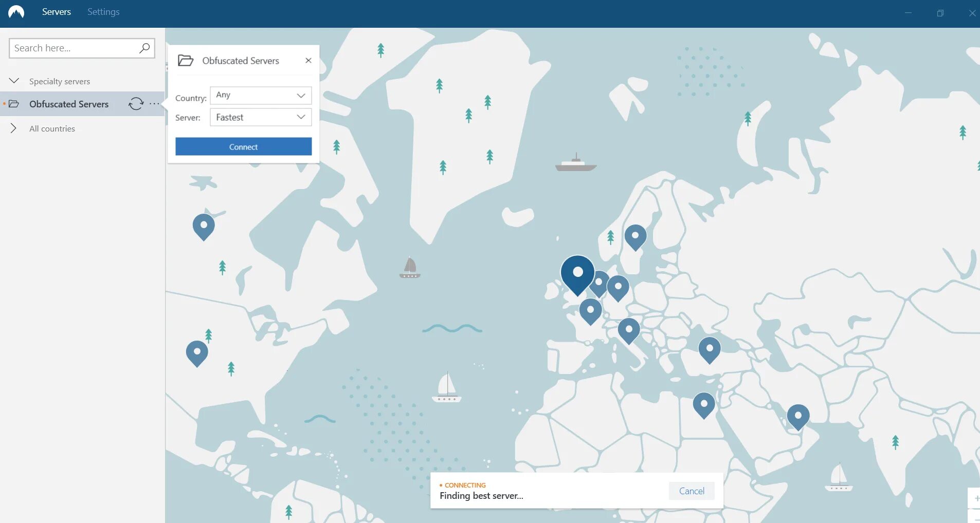Click the folder icon beside Obfuscated Servers in the sidebar
The width and height of the screenshot is (980, 523).
click(x=14, y=104)
